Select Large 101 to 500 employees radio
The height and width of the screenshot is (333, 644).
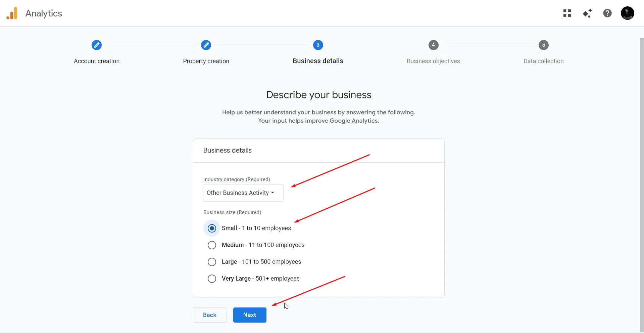coord(212,262)
